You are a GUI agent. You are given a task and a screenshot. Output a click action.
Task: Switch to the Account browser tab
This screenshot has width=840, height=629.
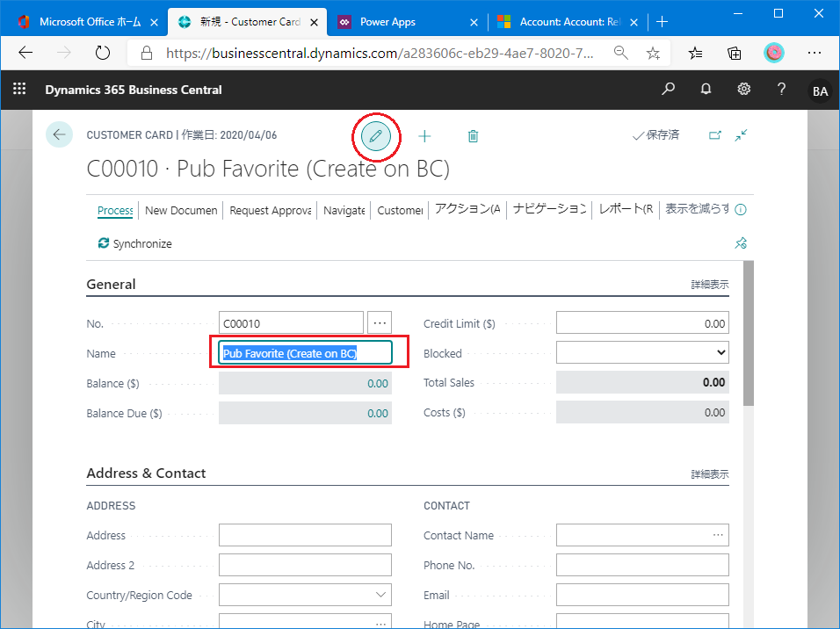click(569, 22)
